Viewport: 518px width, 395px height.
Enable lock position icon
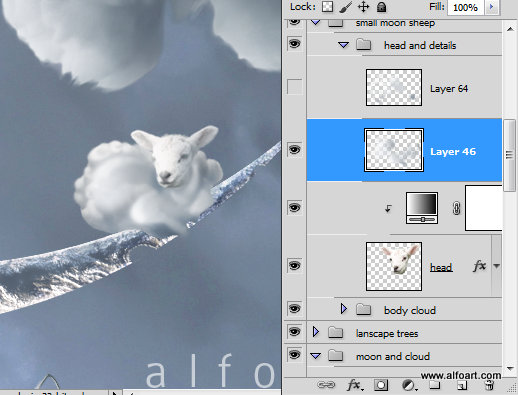coord(363,7)
